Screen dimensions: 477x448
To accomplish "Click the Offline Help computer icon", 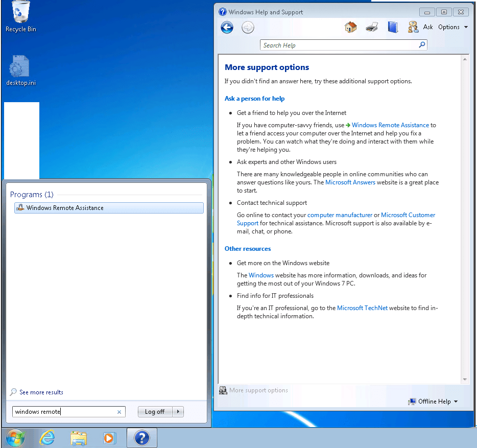I will coord(412,402).
